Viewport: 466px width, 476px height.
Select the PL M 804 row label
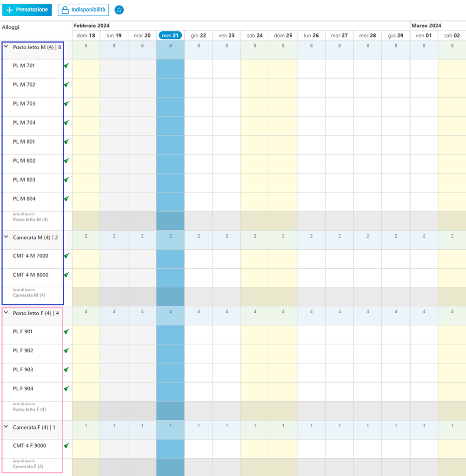(x=24, y=199)
